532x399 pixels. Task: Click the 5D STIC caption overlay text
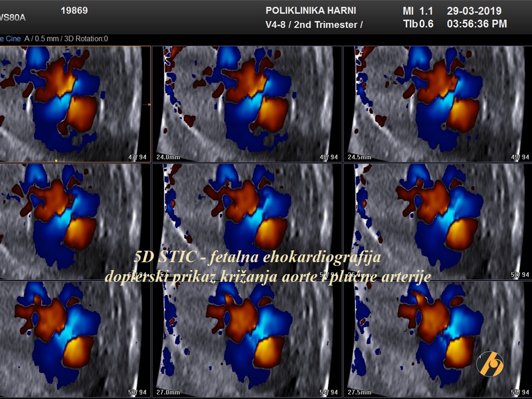pyautogui.click(x=257, y=257)
